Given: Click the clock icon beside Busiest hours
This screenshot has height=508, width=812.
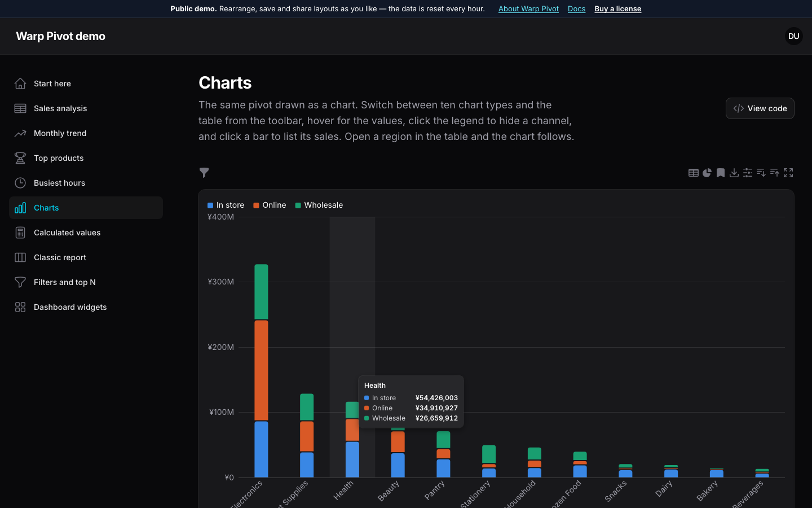Looking at the screenshot, I should click(20, 183).
